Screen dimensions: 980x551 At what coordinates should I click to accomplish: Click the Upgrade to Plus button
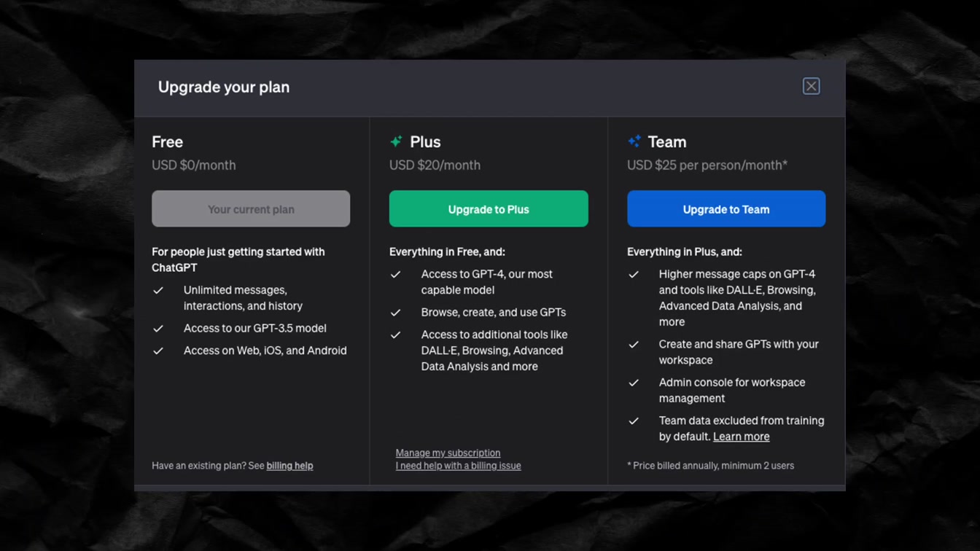click(x=489, y=209)
